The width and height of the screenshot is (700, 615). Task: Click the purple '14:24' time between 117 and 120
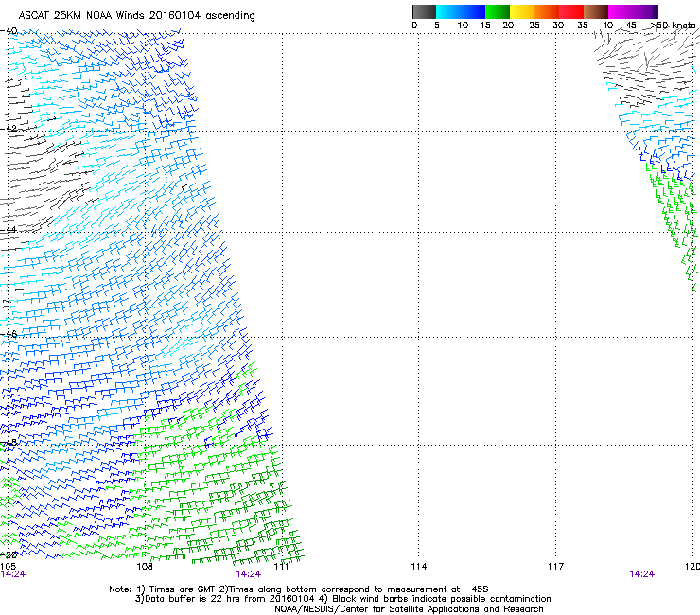[x=642, y=574]
